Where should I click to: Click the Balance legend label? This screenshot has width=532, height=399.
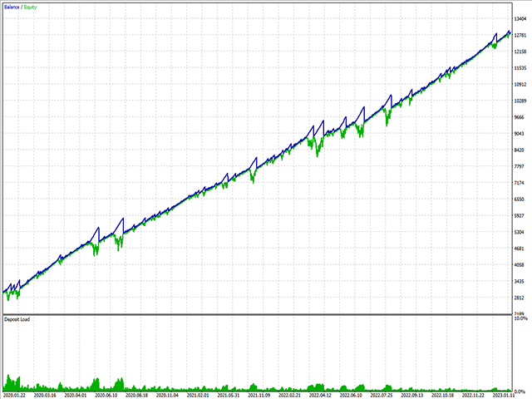11,6
